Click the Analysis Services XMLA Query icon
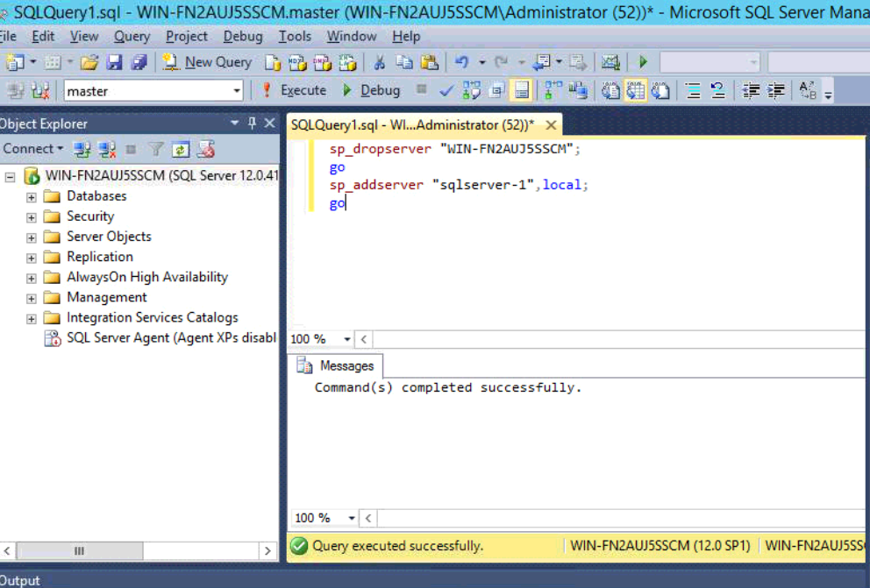This screenshot has height=588, width=870. 348,62
